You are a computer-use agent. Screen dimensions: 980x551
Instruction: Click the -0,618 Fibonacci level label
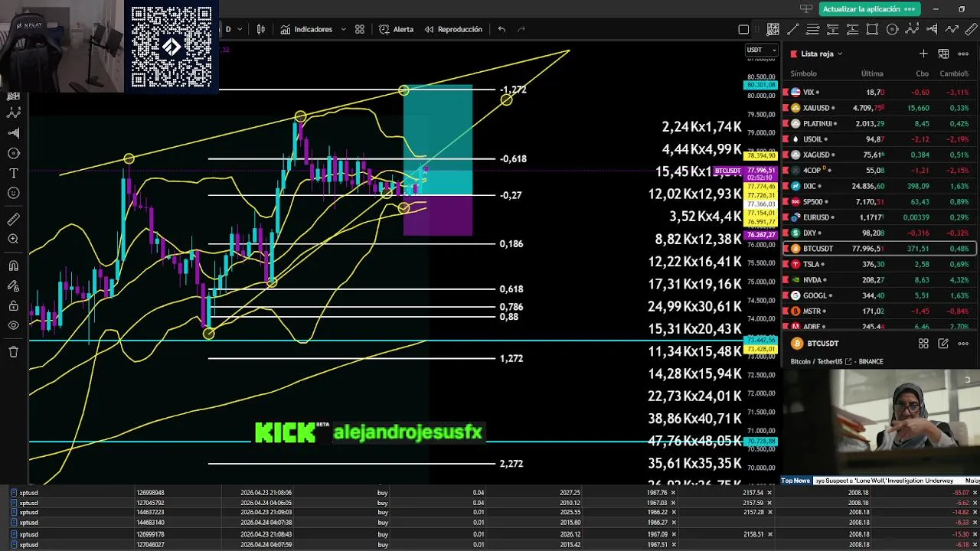pos(513,158)
